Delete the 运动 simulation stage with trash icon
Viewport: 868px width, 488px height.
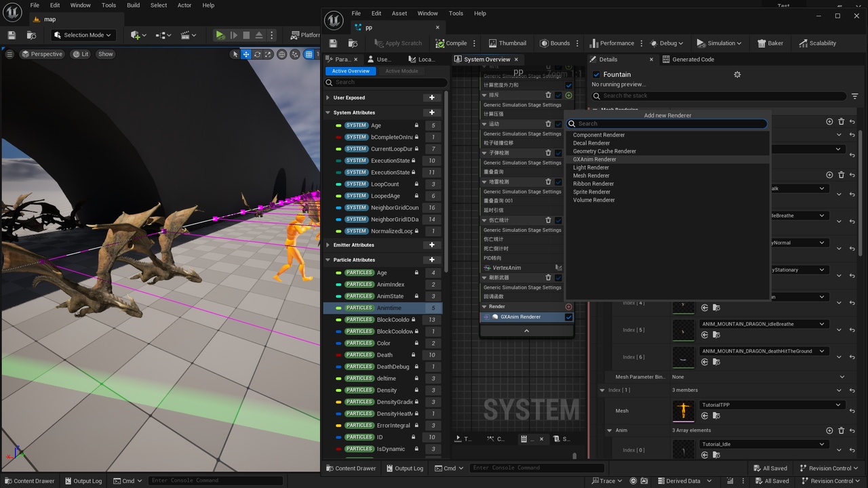tap(549, 124)
